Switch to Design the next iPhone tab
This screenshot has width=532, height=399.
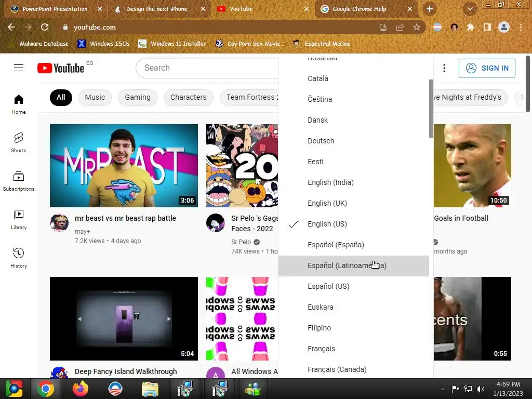coord(157,9)
